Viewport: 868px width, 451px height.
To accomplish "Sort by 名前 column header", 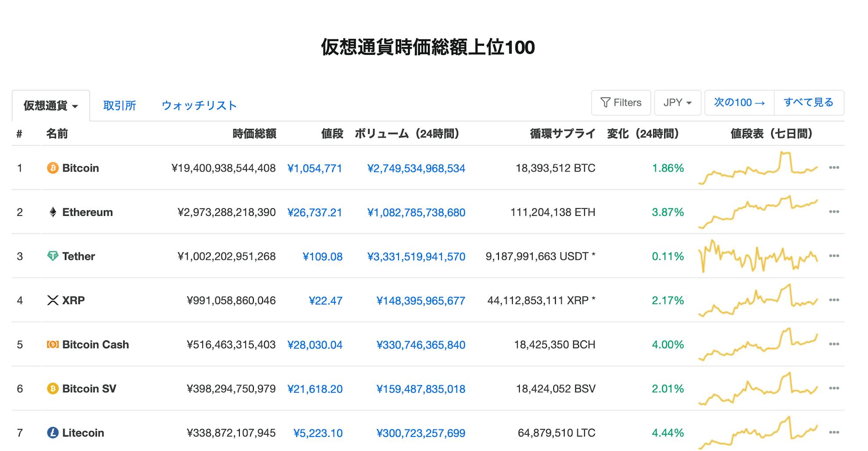I will point(57,134).
